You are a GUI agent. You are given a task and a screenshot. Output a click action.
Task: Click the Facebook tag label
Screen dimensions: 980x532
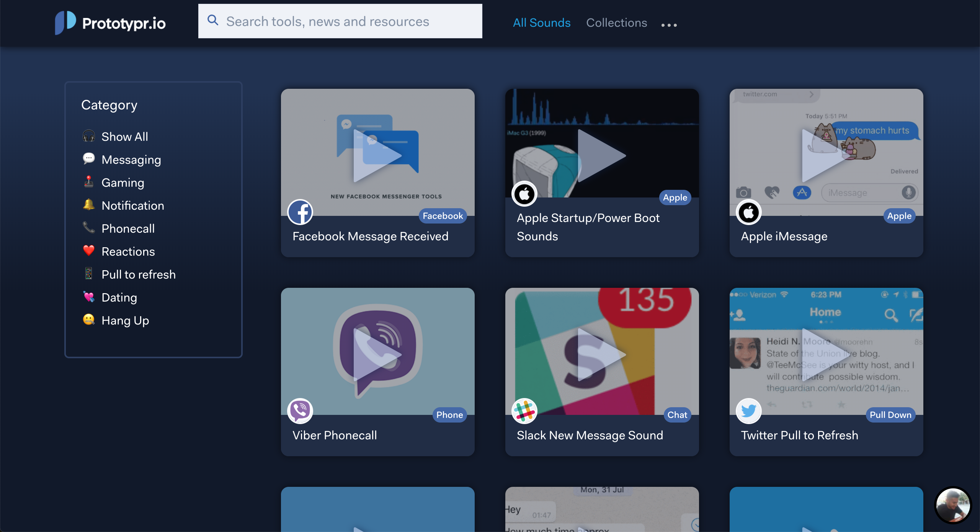(443, 216)
